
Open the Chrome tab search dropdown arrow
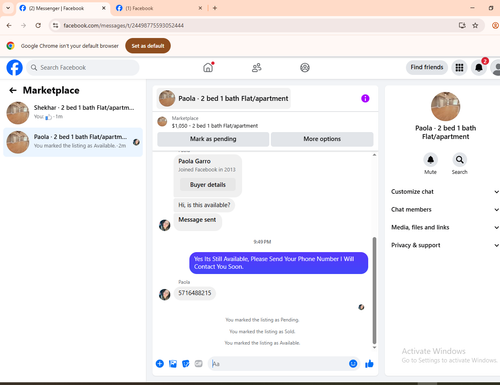[x=8, y=8]
